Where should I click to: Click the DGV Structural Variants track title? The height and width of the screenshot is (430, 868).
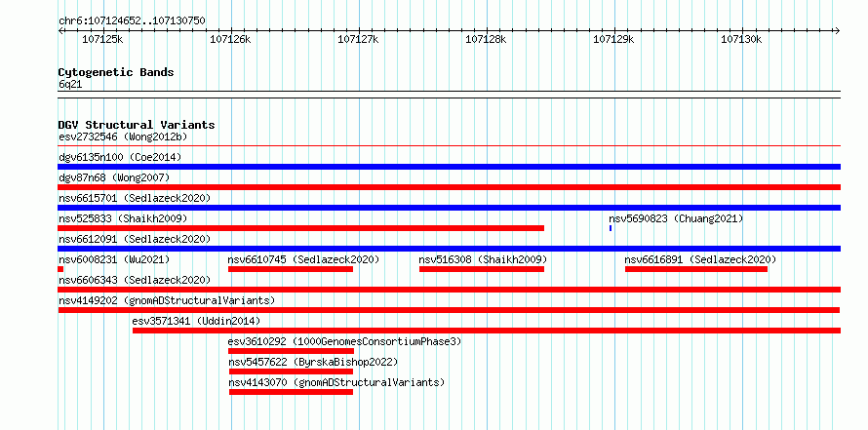(x=137, y=125)
